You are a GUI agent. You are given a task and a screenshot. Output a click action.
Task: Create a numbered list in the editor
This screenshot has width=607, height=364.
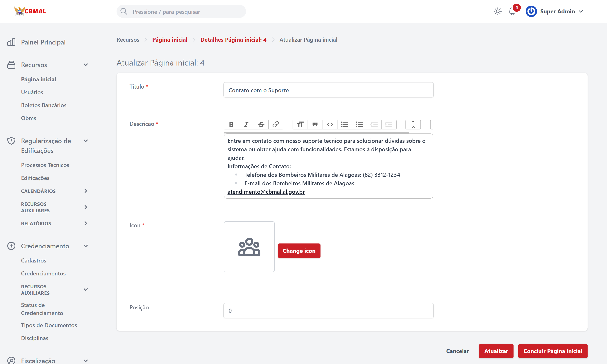click(359, 124)
